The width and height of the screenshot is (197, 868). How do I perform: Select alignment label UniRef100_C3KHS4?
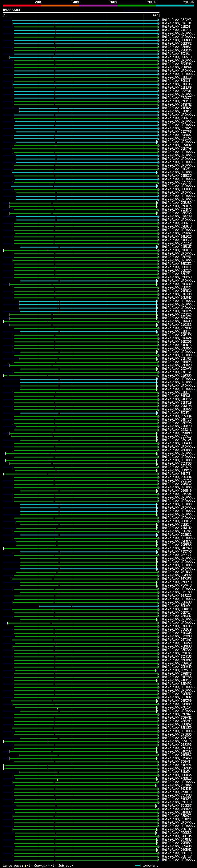coord(177,47)
